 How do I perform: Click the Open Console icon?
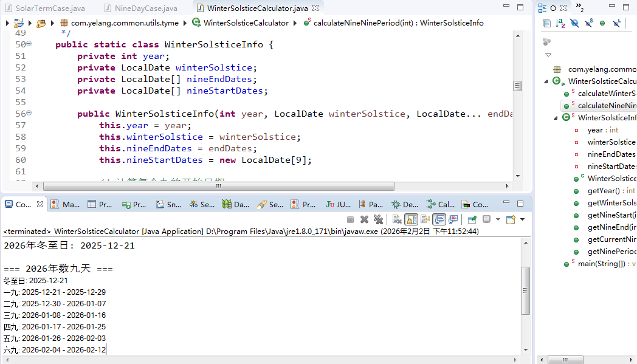tap(511, 220)
